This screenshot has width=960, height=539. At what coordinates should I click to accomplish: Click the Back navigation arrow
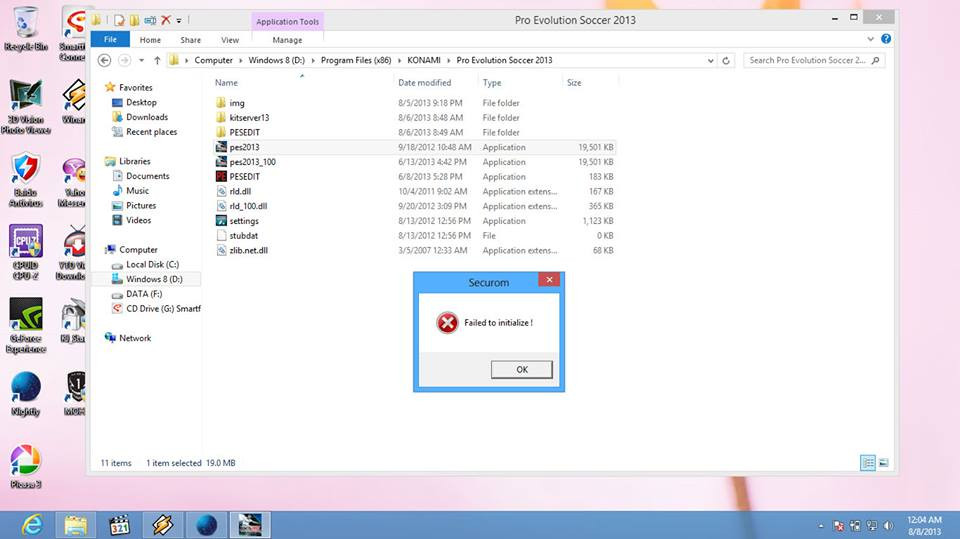(105, 61)
